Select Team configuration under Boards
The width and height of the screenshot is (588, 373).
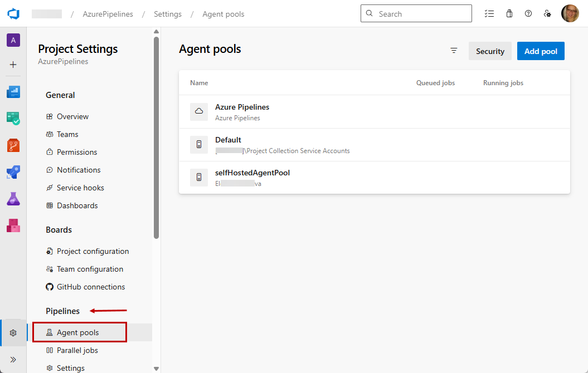(x=90, y=269)
